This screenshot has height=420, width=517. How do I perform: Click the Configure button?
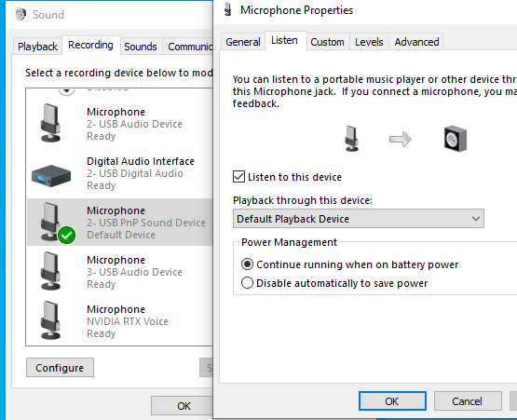tap(60, 368)
